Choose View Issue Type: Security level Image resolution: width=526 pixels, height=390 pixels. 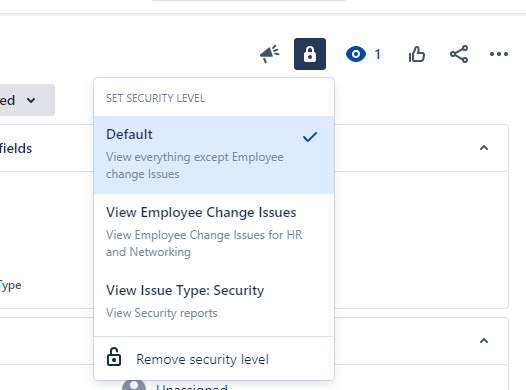point(214,301)
